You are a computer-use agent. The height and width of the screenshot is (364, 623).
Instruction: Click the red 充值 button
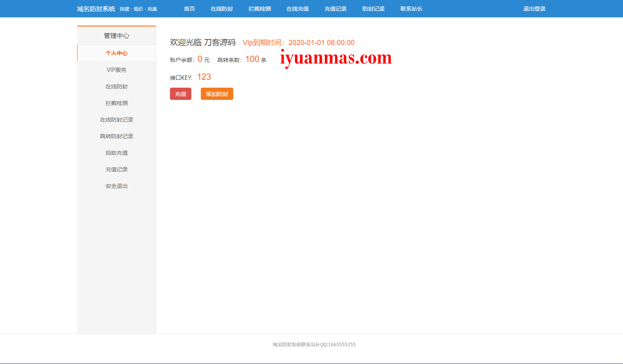tap(181, 94)
